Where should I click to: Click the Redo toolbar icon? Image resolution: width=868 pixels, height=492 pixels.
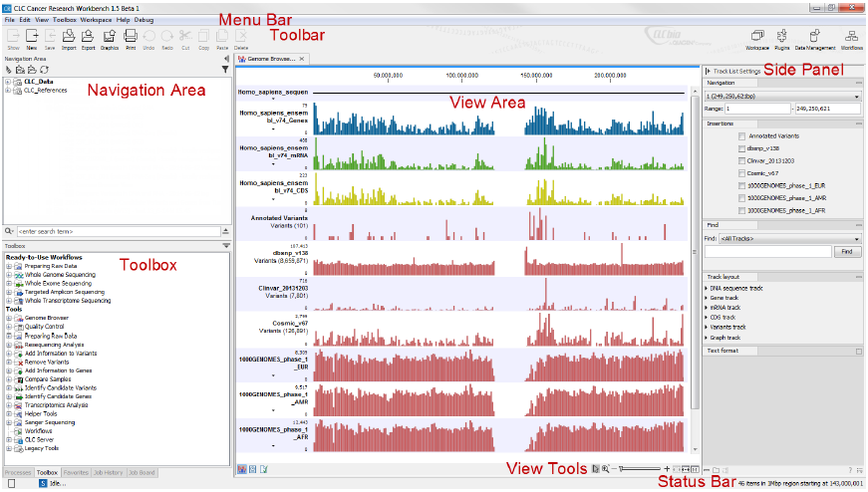(167, 37)
